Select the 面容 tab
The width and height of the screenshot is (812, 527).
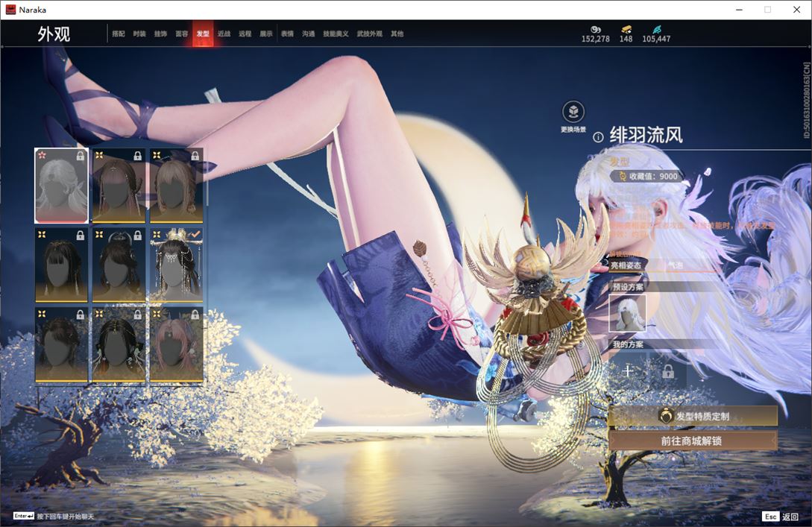tap(182, 34)
